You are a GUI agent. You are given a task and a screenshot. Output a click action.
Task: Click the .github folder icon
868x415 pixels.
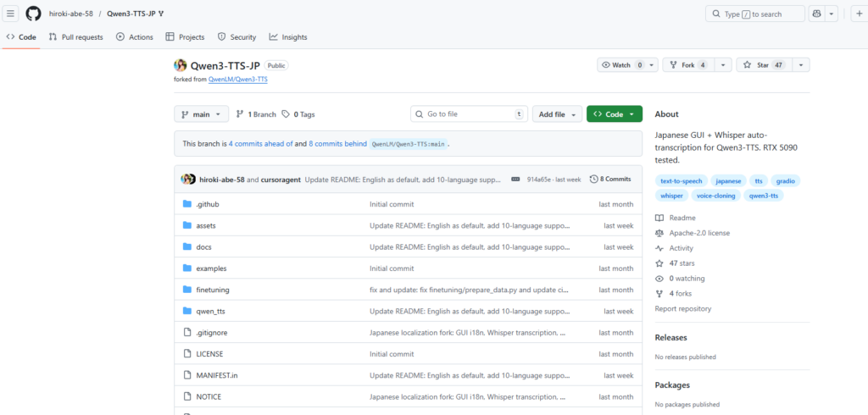click(187, 204)
